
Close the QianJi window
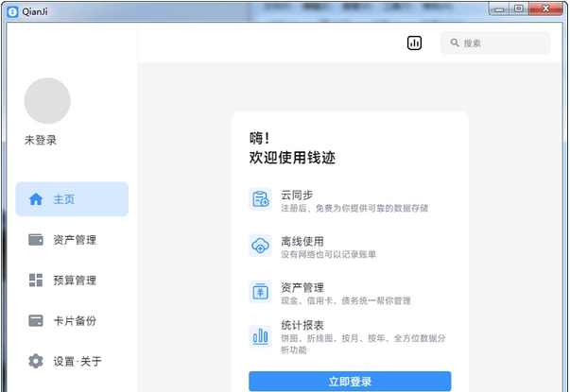545,9
